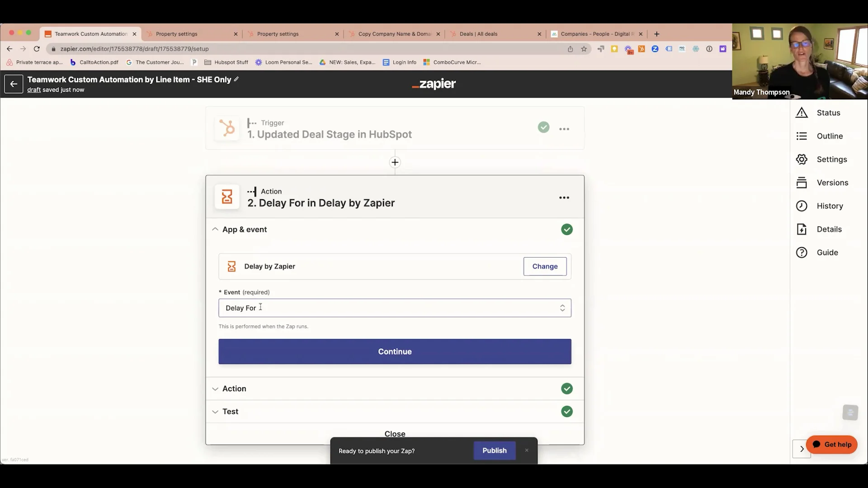Go back in browser history
The height and width of the screenshot is (488, 868).
point(9,49)
